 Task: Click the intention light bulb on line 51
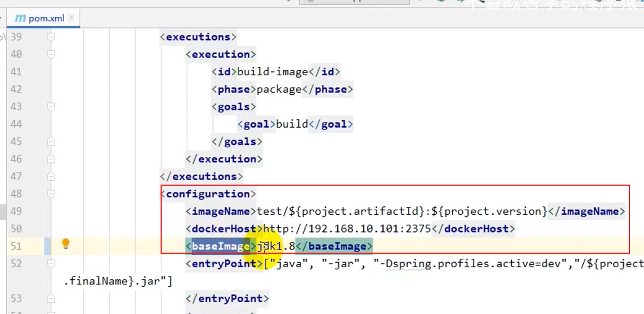[x=65, y=244]
